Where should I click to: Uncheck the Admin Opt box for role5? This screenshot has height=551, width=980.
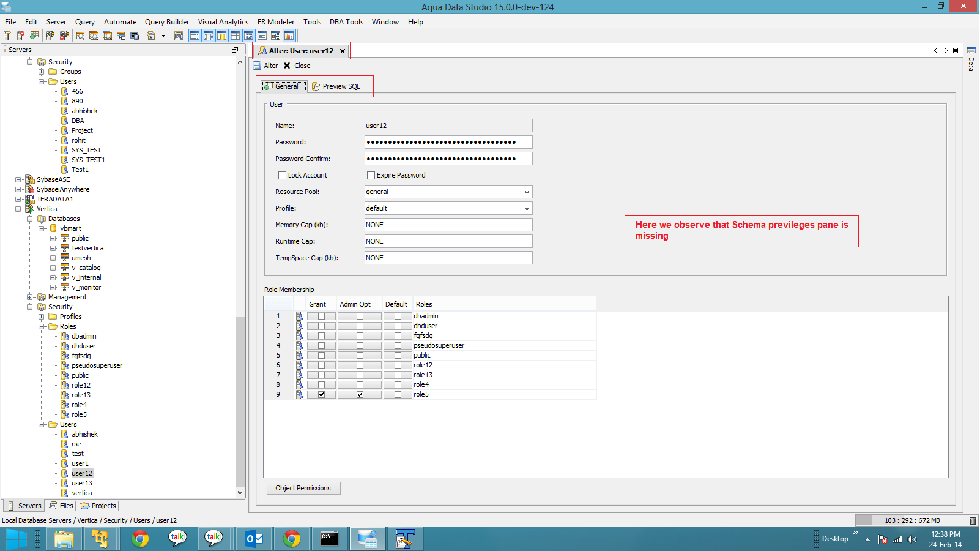point(360,395)
